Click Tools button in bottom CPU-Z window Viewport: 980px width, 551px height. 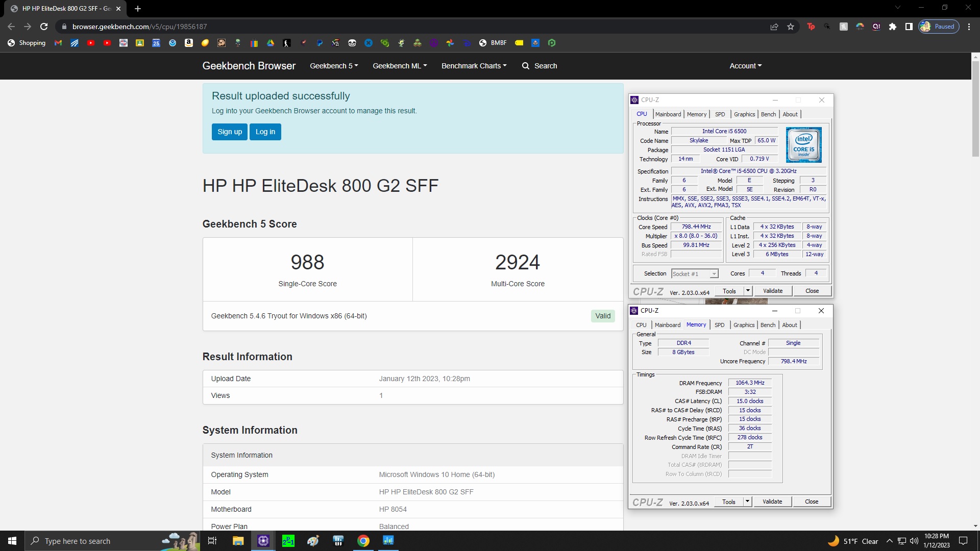coord(729,502)
